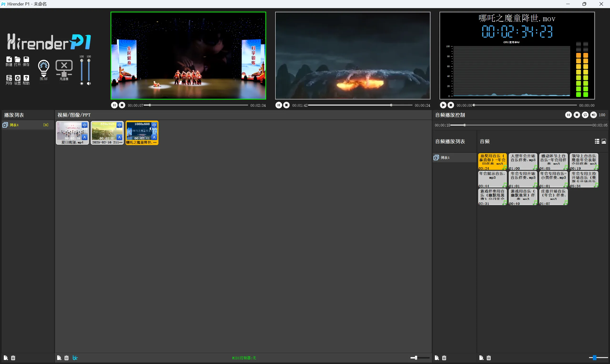The height and width of the screenshot is (364, 610).
Task: Open 设置 settings gear icon
Action: click(17, 78)
